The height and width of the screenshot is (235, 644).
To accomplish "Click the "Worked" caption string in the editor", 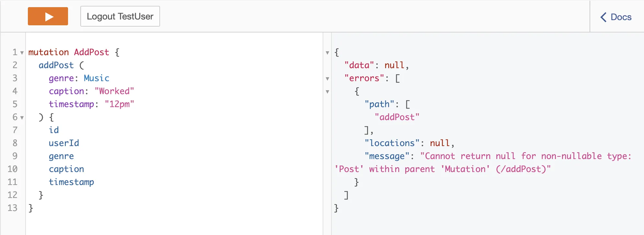I will point(114,91).
